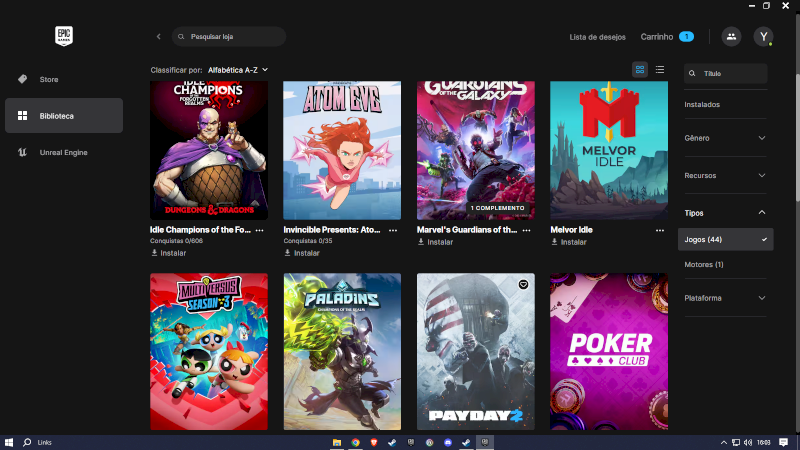
Task: Uncheck the Jogos (44) filter
Action: [726, 239]
